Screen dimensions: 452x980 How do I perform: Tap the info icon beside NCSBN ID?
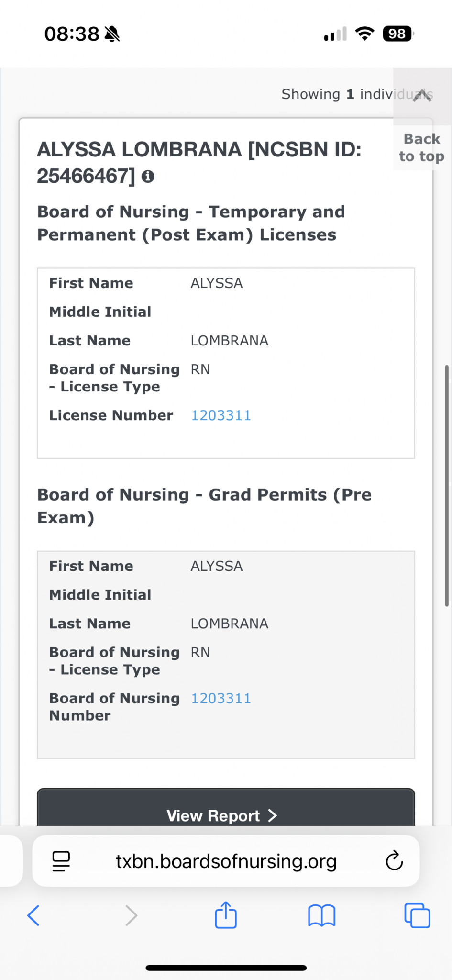148,177
